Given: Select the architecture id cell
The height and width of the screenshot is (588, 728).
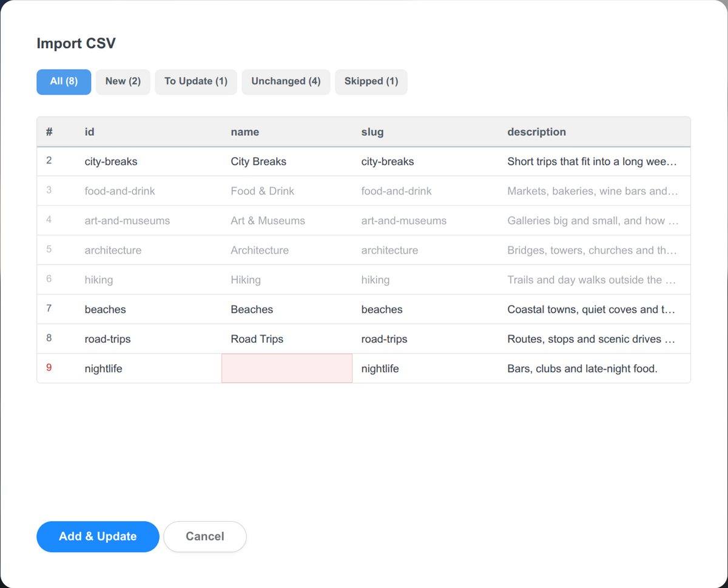Looking at the screenshot, I should pyautogui.click(x=149, y=250).
